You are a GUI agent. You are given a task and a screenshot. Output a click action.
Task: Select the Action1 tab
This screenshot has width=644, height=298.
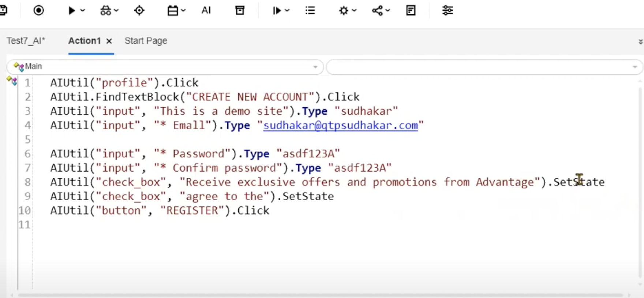coord(85,41)
